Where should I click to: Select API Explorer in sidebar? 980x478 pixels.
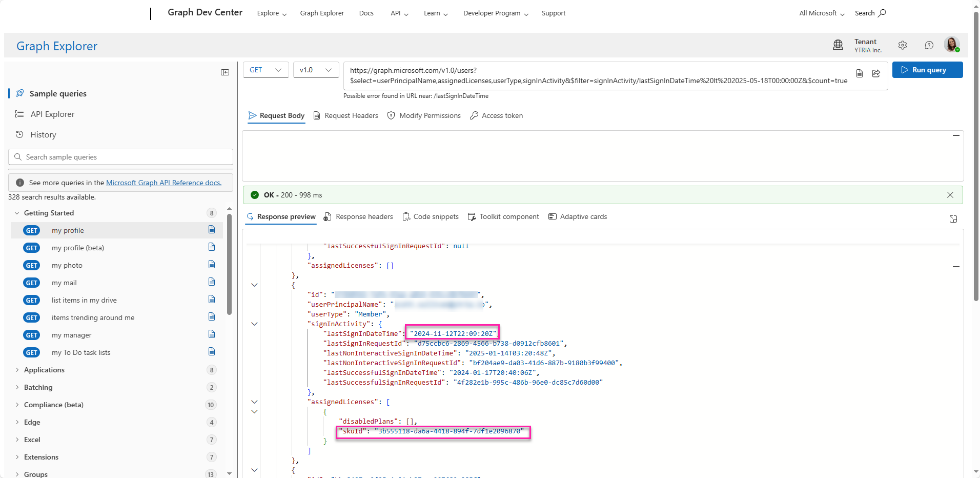pyautogui.click(x=52, y=114)
